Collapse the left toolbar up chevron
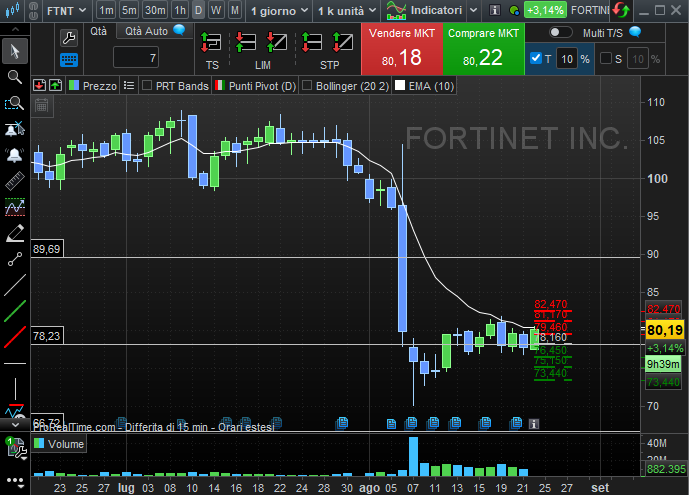The image size is (689, 495). [15, 29]
